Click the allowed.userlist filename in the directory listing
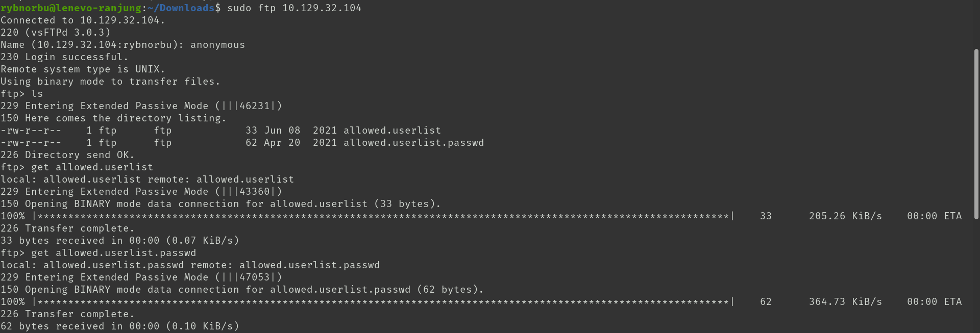980x333 pixels. coord(392,131)
